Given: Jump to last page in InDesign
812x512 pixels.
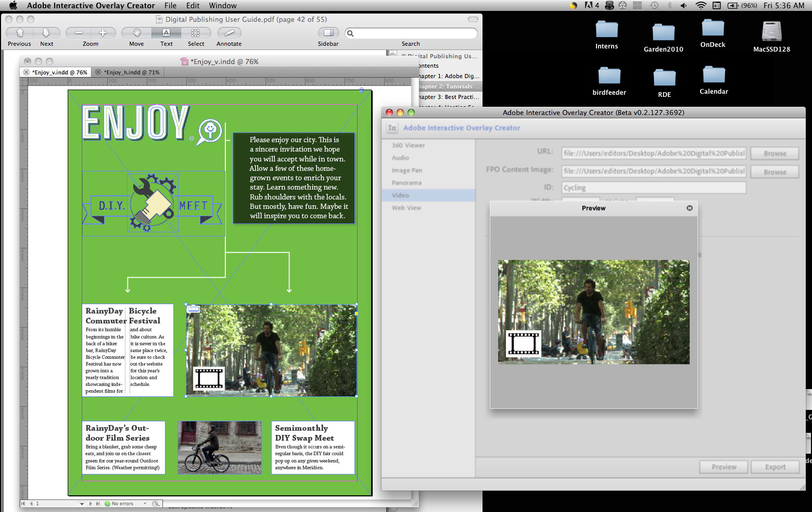Looking at the screenshot, I should 98,504.
